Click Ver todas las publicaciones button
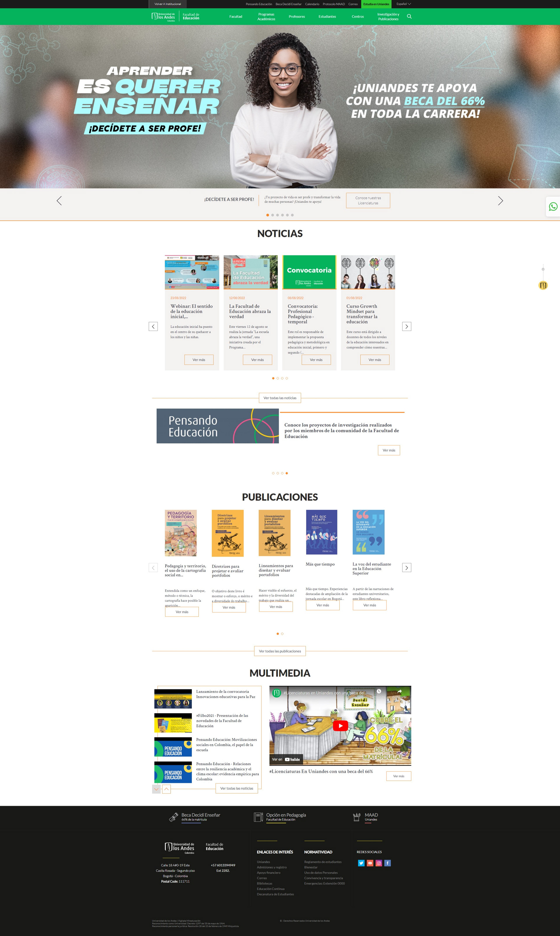The height and width of the screenshot is (936, 560). click(x=280, y=651)
